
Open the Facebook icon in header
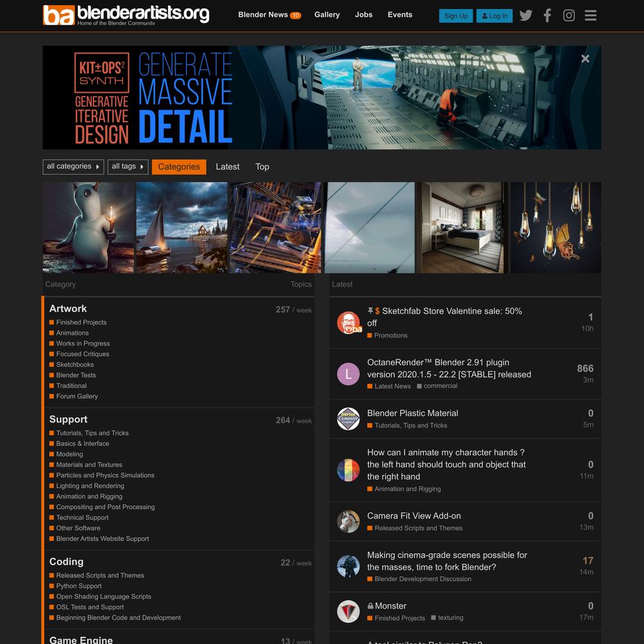[547, 15]
